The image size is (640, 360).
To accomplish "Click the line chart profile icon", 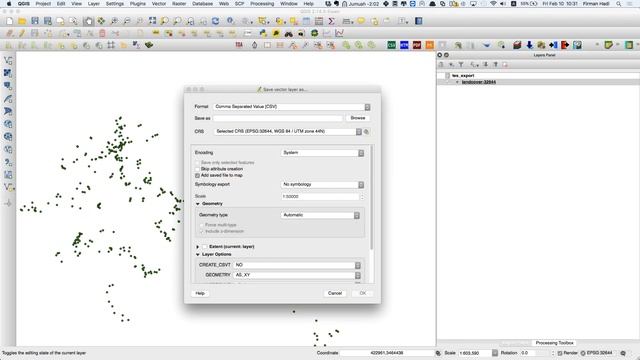I will click(x=339, y=33).
